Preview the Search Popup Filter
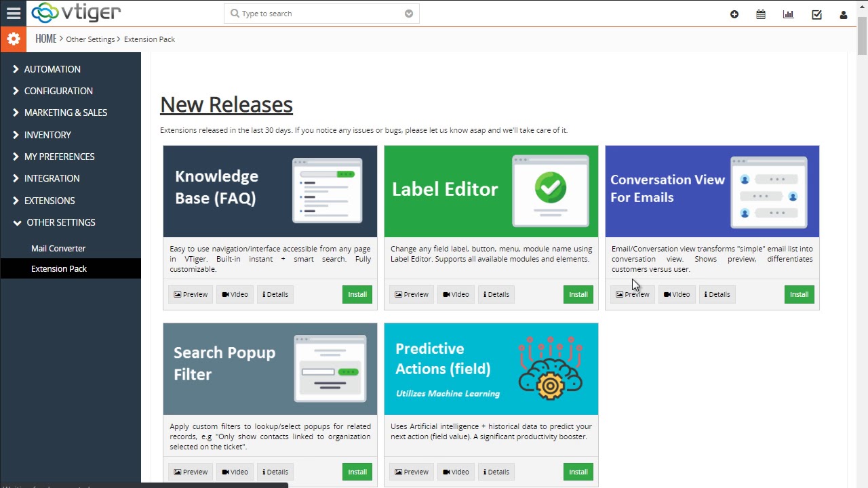868x488 pixels. pos(191,472)
